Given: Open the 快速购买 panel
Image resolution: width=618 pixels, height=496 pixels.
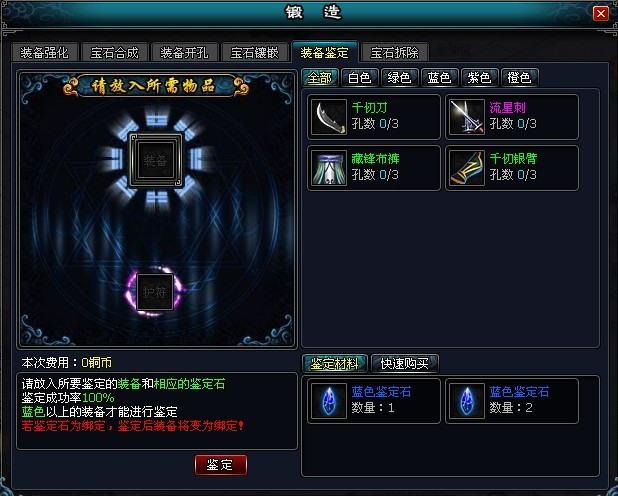Looking at the screenshot, I should click(x=405, y=363).
